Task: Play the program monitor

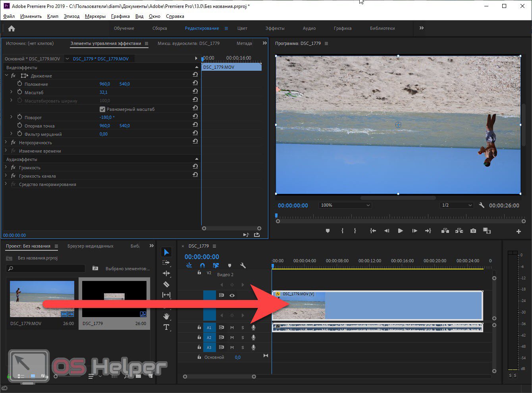Action: click(400, 231)
